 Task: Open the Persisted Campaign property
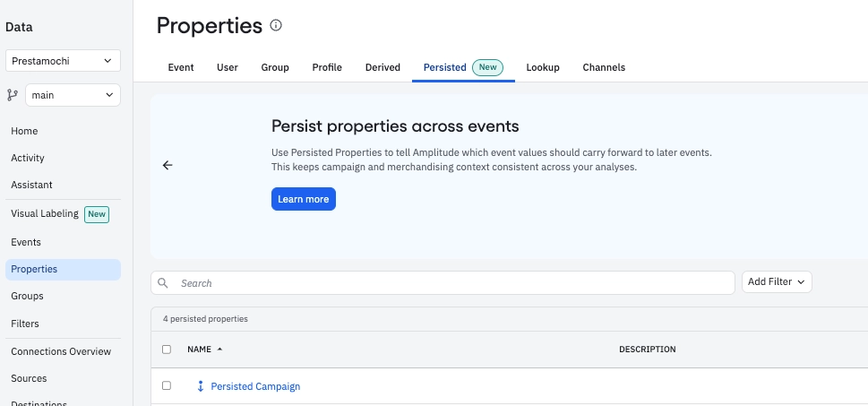[256, 386]
